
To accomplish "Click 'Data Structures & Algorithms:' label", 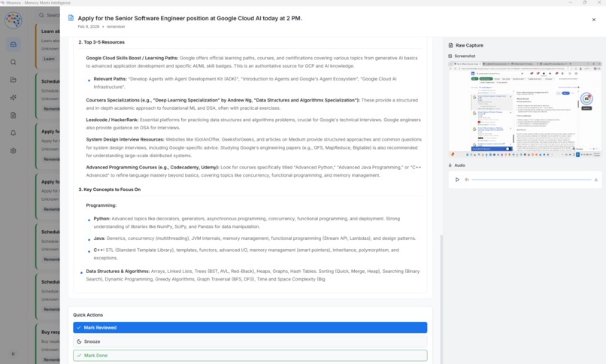I will [x=118, y=271].
